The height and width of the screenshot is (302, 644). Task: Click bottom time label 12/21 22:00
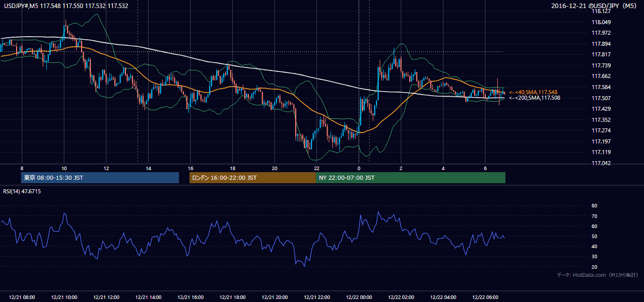[x=316, y=297]
